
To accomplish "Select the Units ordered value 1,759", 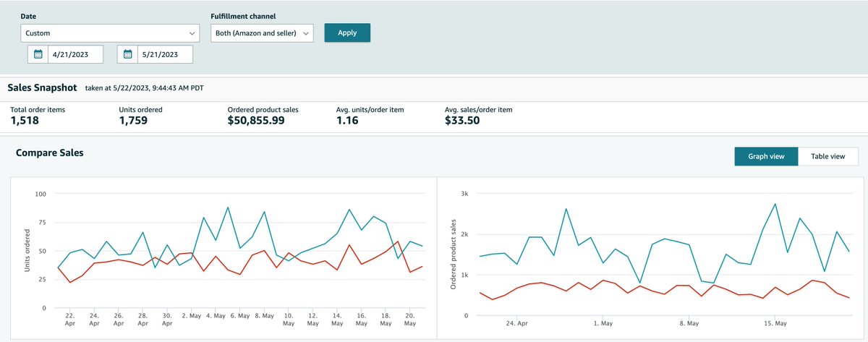I will [133, 121].
